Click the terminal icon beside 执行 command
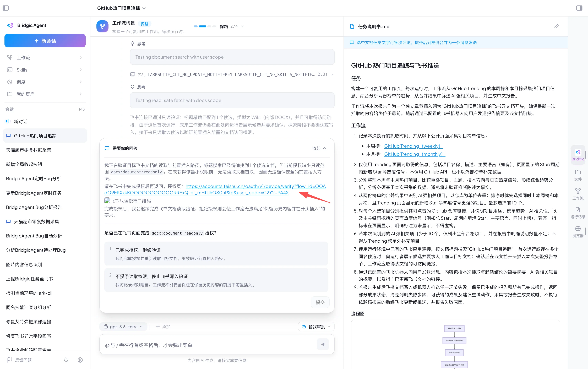Viewport: 588px width, 369px height. click(133, 74)
